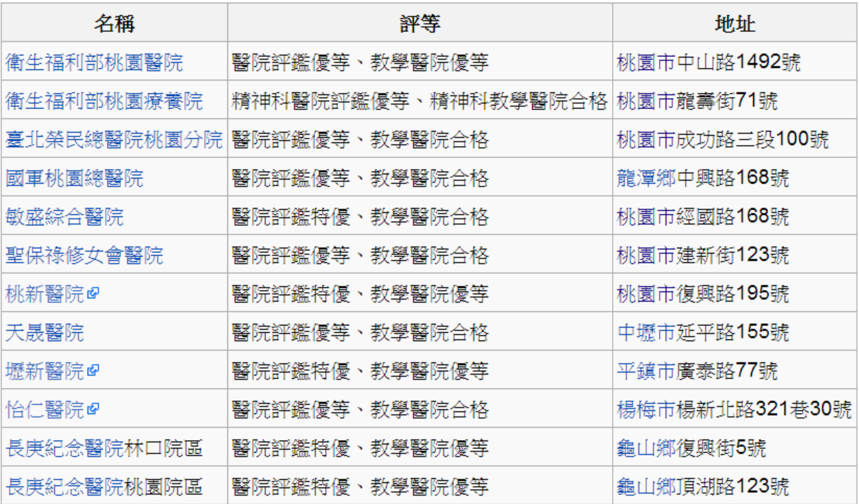Click the 中山路1492號 address text
859x504 pixels.
click(x=739, y=63)
